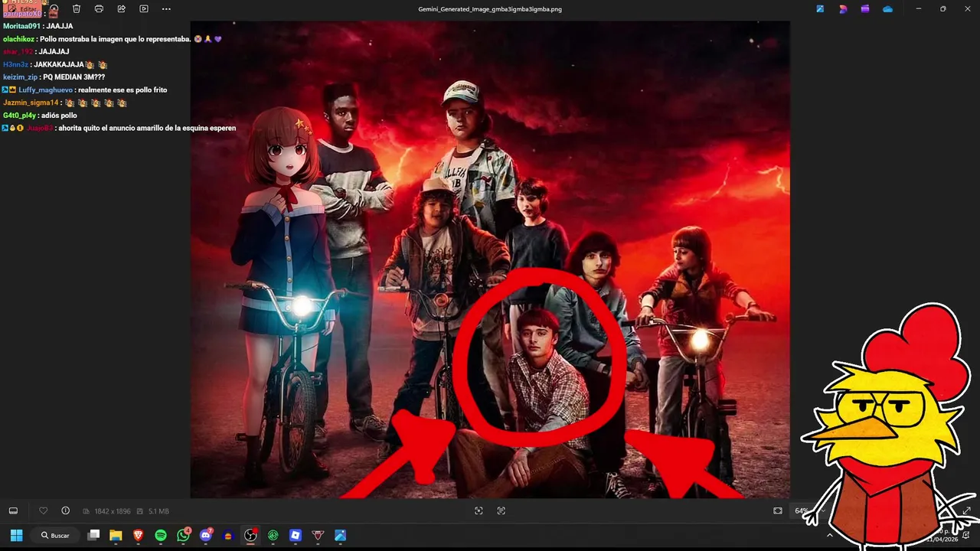This screenshot has height=551, width=980.
Task: Toggle the filmstrip view icon at bottom left
Action: pos(13,510)
